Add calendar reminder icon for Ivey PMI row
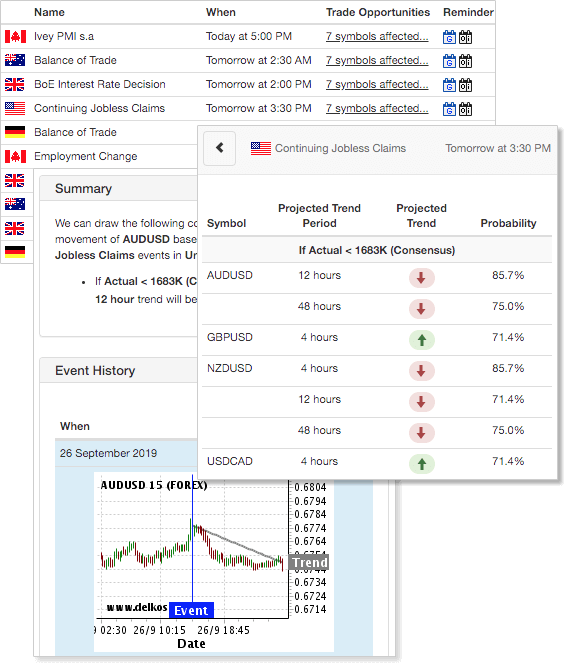Image resolution: width=564 pixels, height=663 pixels. coord(465,37)
